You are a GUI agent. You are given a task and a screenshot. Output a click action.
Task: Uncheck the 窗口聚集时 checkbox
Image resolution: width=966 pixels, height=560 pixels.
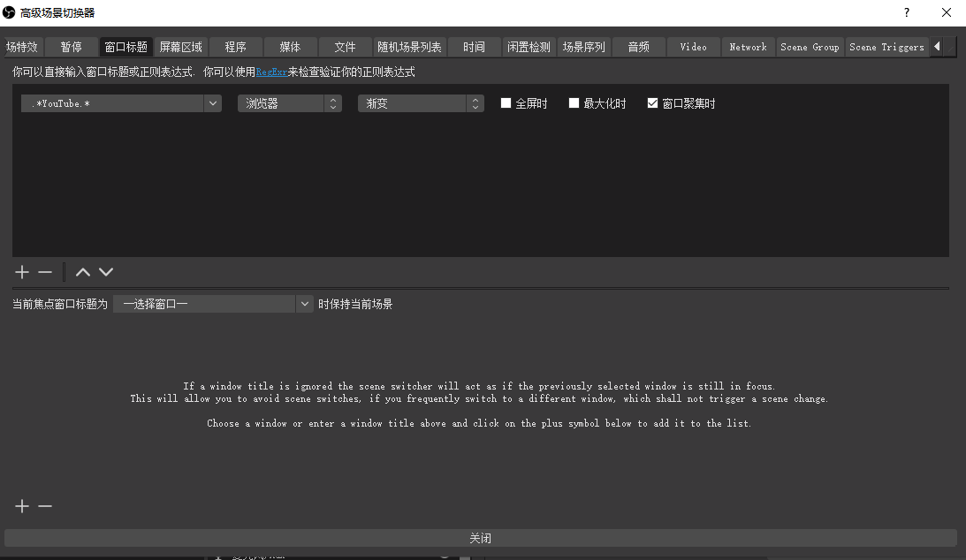tap(652, 102)
